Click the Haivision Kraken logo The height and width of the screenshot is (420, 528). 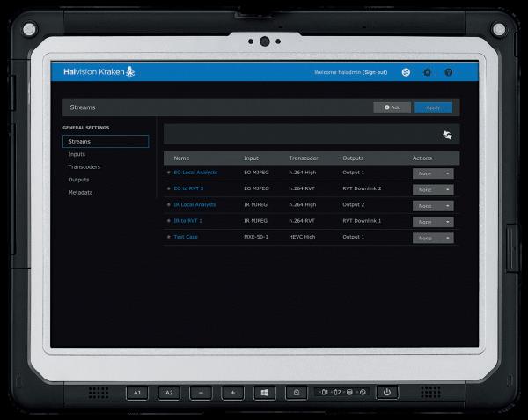99,71
